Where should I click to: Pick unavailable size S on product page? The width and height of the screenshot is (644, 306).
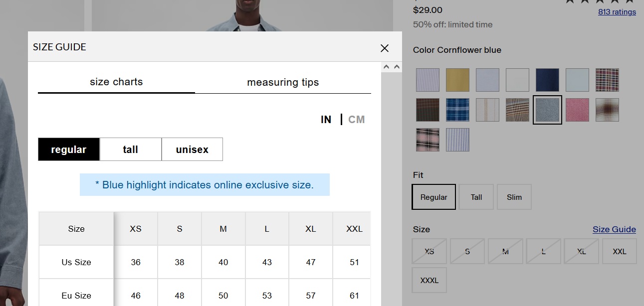tap(467, 251)
